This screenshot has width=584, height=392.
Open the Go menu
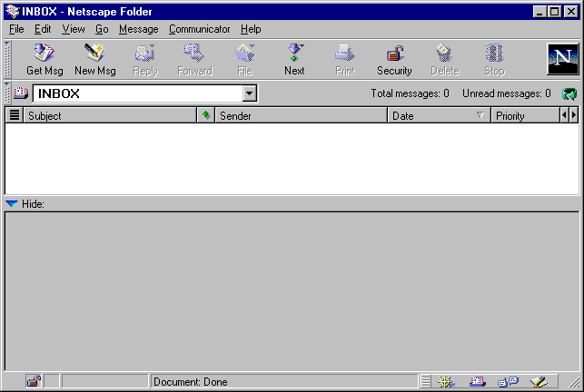pyautogui.click(x=102, y=29)
